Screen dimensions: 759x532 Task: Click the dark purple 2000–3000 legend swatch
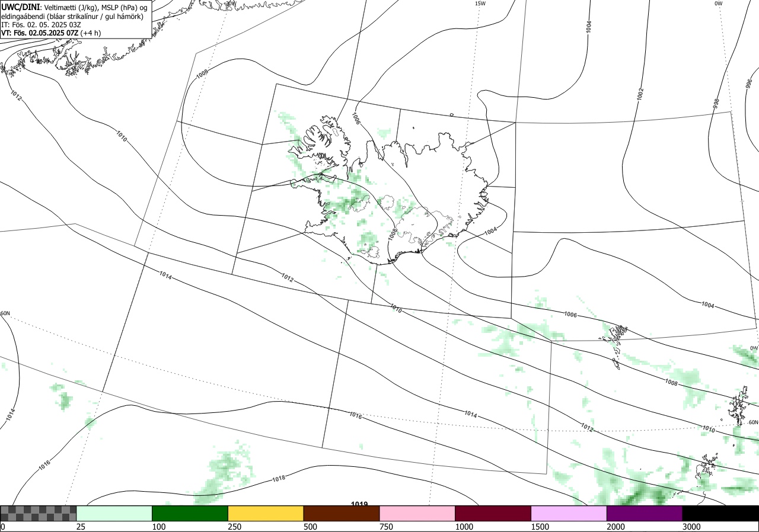pos(645,513)
